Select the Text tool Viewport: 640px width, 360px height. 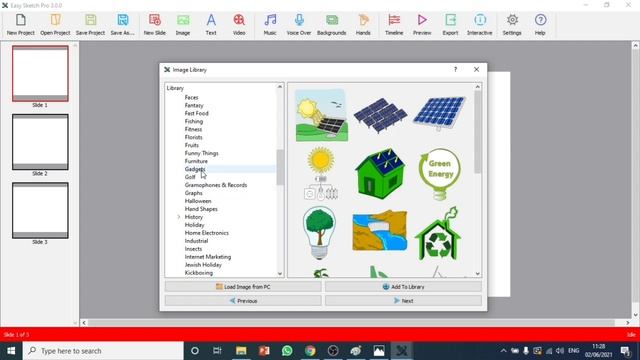(211, 24)
